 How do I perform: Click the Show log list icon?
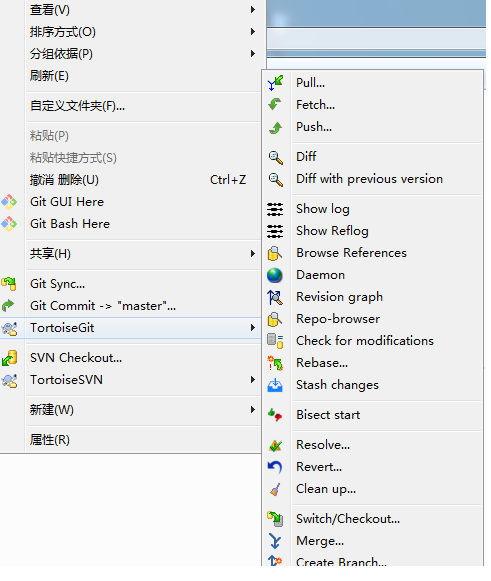pos(275,209)
